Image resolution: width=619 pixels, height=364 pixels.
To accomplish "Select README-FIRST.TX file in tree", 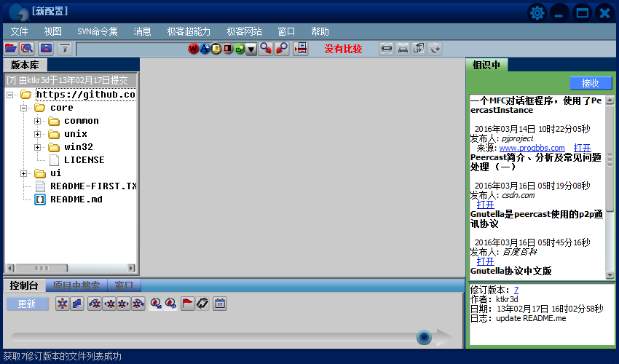I will tap(93, 186).
